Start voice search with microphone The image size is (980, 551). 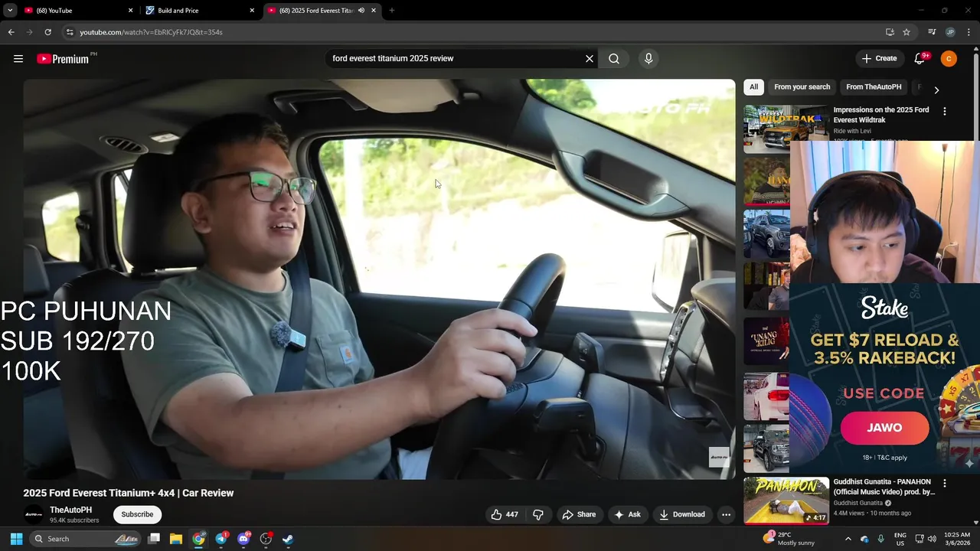pos(648,58)
